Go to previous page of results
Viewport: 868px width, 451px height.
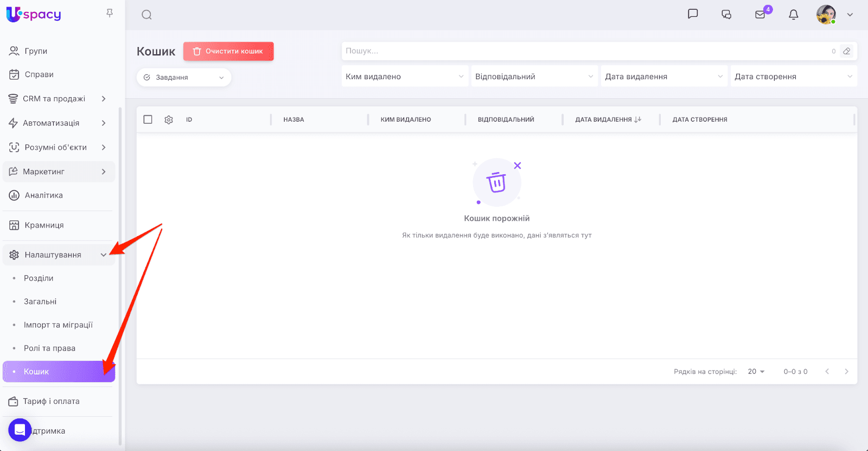(827, 372)
